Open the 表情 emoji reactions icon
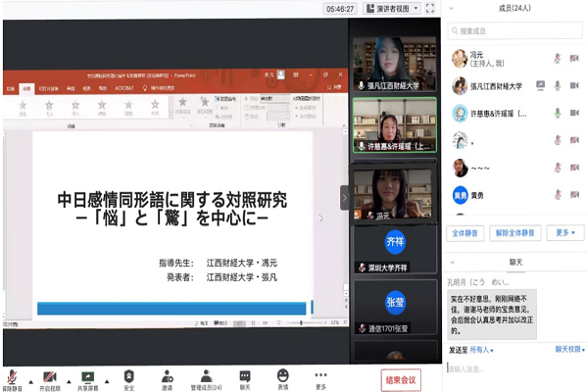This screenshot has width=588, height=392. point(282,376)
